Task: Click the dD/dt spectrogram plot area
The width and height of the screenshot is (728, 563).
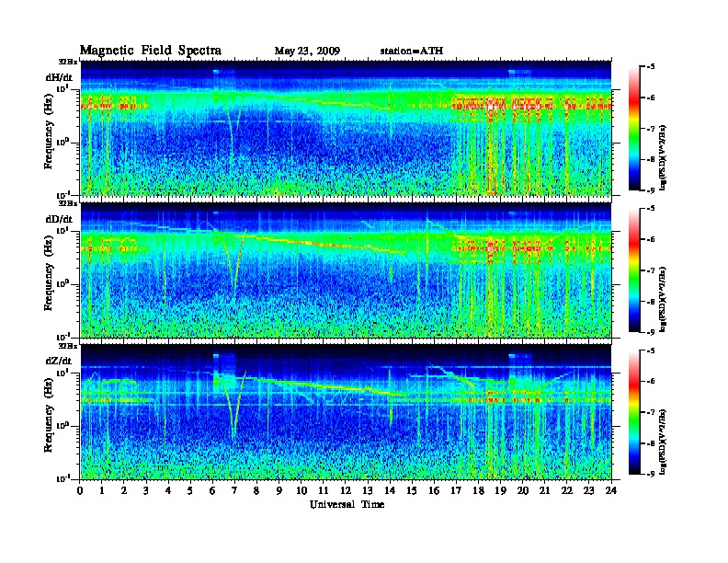Action: coord(346,270)
